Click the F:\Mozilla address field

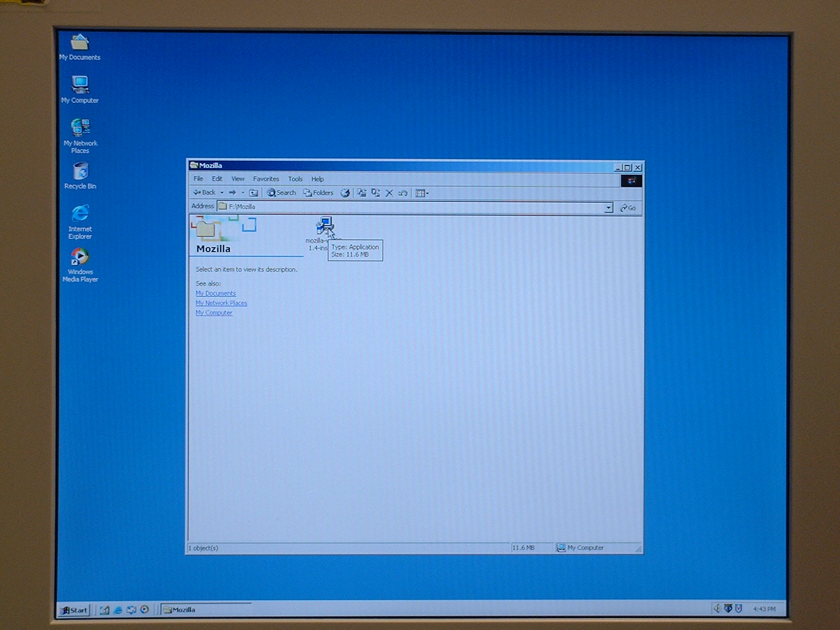pyautogui.click(x=409, y=207)
